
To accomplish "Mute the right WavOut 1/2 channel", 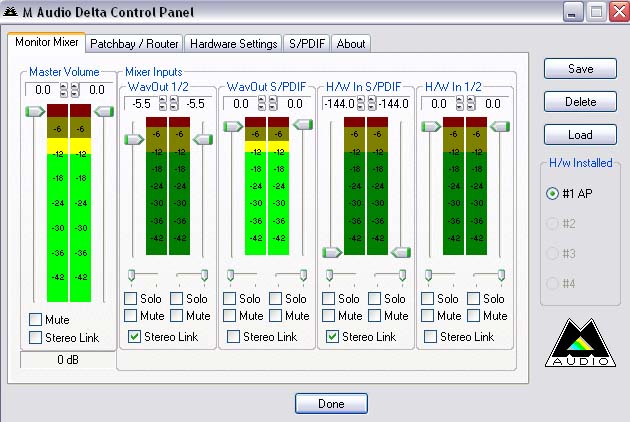I will point(176,315).
